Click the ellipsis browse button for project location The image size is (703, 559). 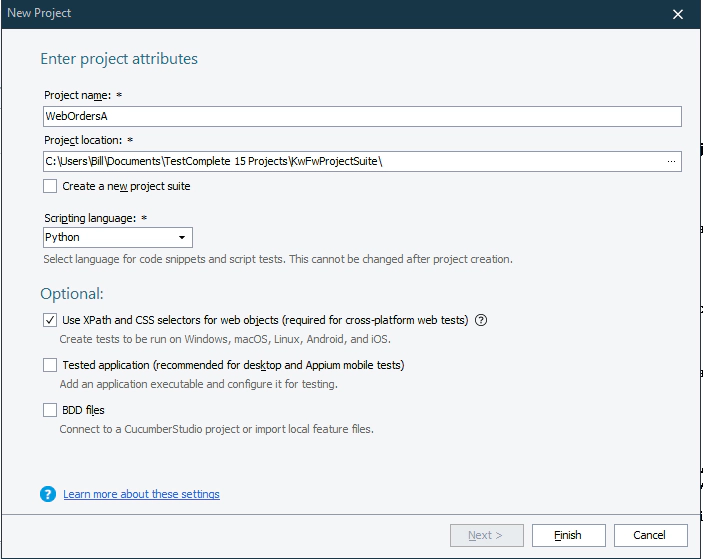point(671,161)
